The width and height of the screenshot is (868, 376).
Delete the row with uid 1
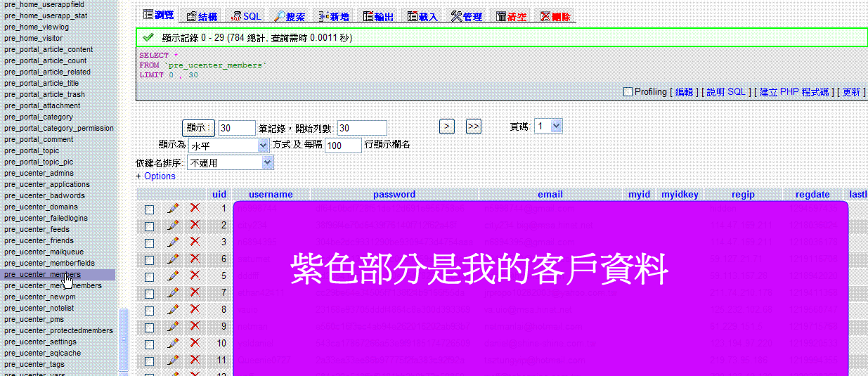[x=195, y=208]
